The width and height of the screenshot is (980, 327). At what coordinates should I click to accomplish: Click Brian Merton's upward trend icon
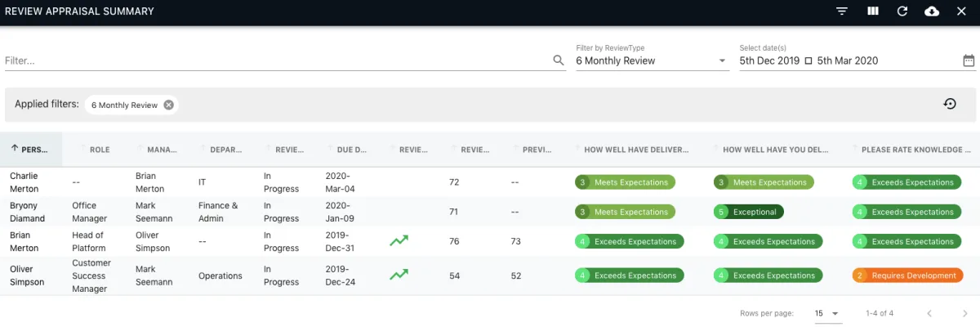(x=399, y=241)
